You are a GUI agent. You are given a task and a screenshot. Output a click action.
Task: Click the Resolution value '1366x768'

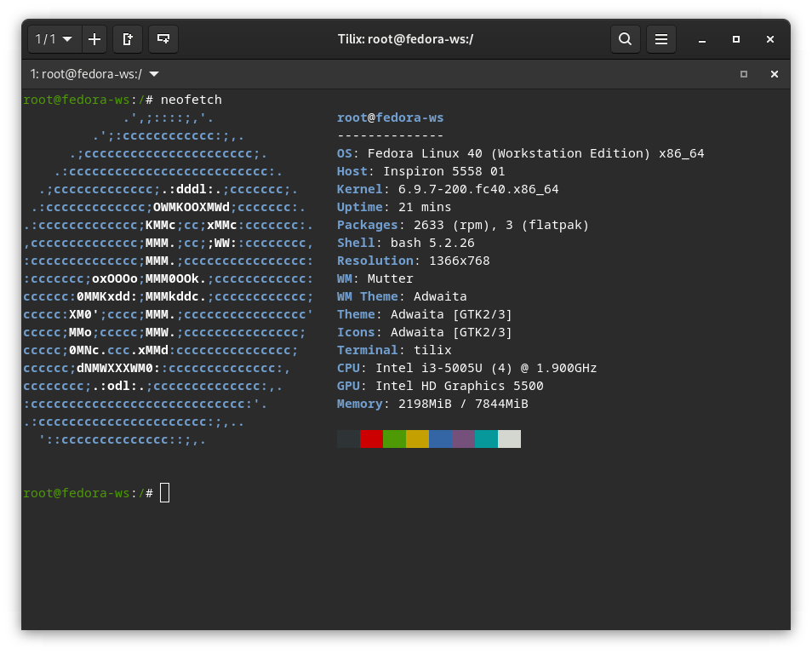click(460, 261)
